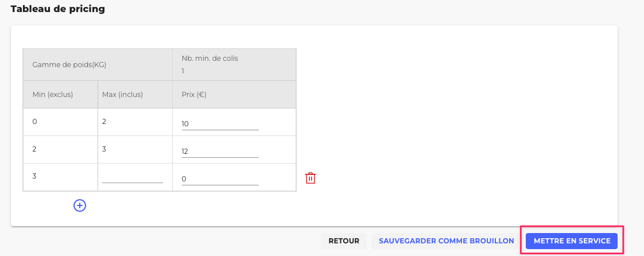Add a new weight range row
This screenshot has height=256, width=644.
80,205
